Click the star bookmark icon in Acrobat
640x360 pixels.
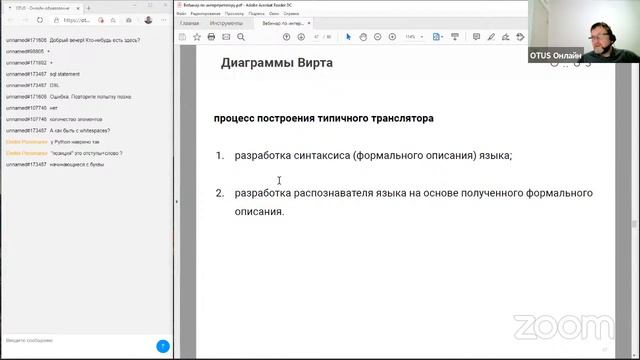(197, 37)
